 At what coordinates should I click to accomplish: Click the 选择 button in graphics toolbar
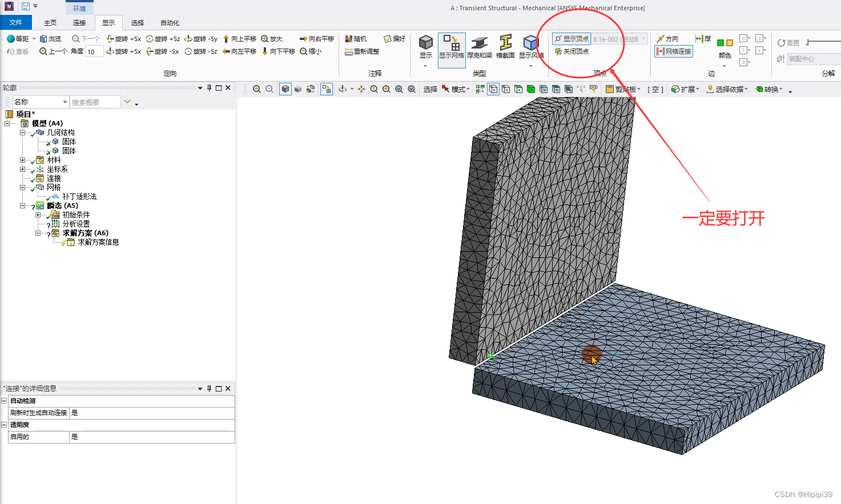430,89
